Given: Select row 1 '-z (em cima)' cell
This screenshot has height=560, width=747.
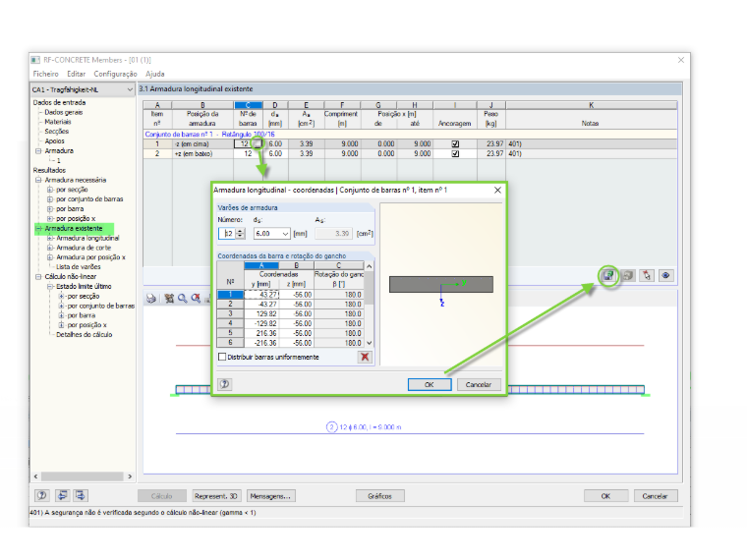Looking at the screenshot, I should coord(202,143).
